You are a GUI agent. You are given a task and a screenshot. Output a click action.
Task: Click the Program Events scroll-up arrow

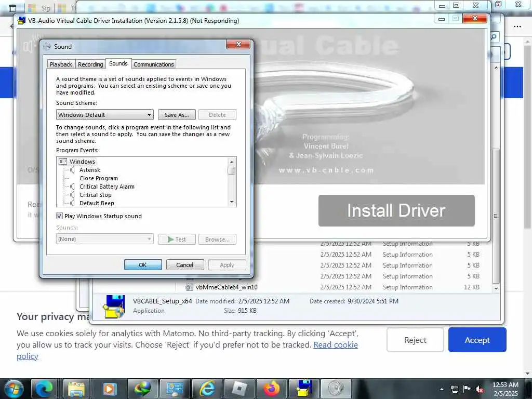(232, 162)
